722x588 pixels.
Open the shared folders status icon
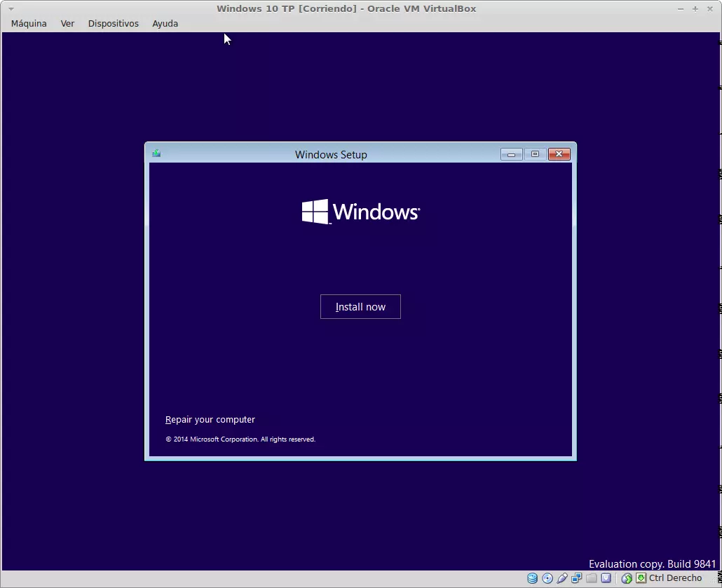[x=592, y=578]
